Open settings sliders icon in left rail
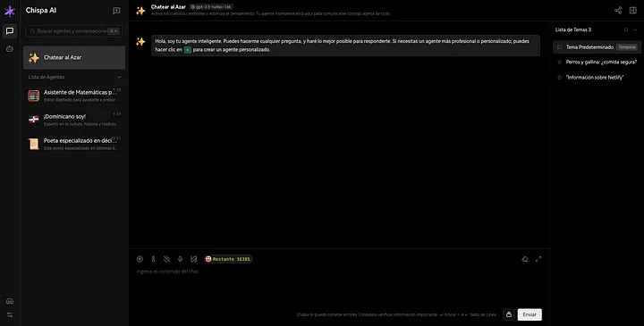The width and height of the screenshot is (644, 326). pyautogui.click(x=10, y=314)
